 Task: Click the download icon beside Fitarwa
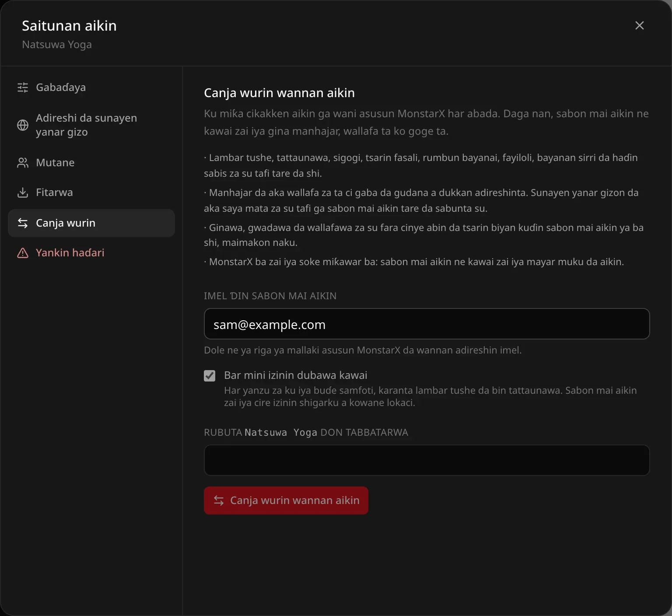point(23,192)
